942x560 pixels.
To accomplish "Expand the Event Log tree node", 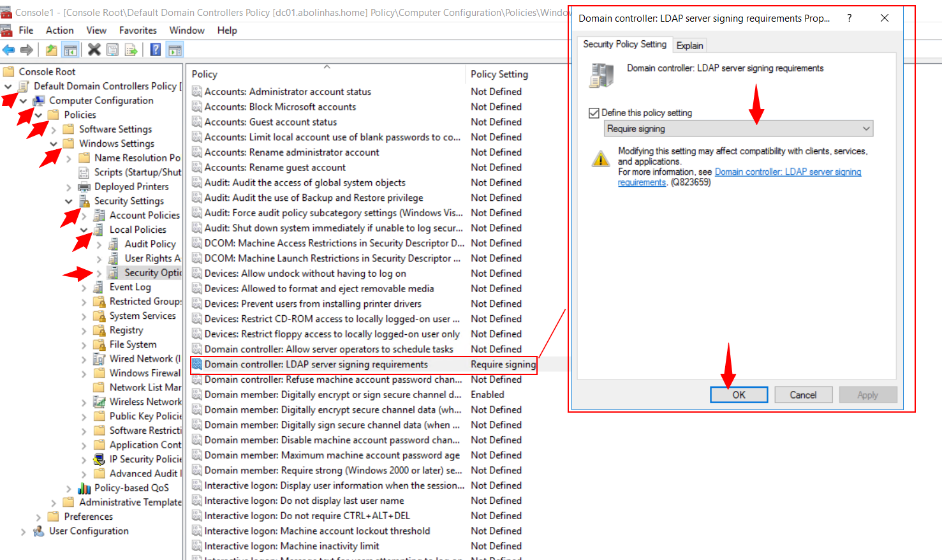I will click(84, 286).
